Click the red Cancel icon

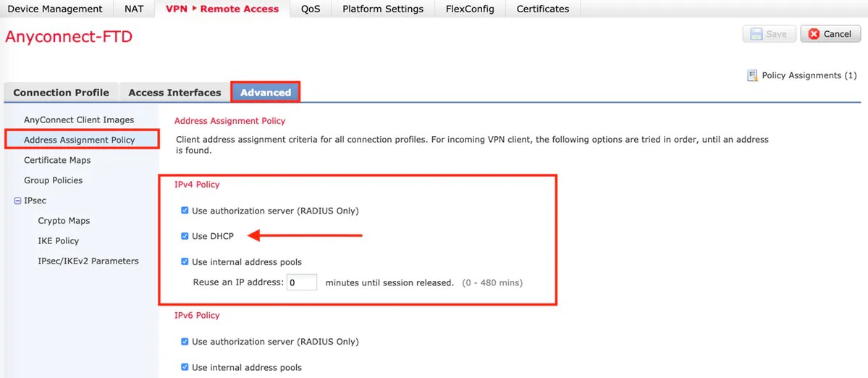(x=814, y=34)
